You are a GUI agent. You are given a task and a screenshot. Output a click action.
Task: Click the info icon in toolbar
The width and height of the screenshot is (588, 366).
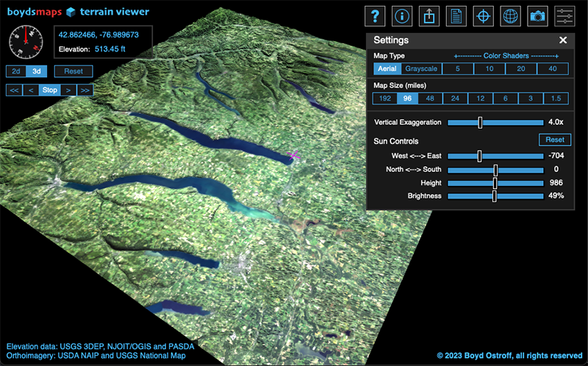click(402, 16)
